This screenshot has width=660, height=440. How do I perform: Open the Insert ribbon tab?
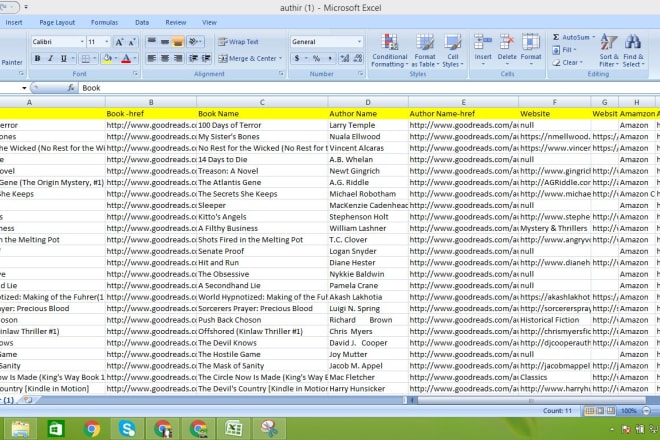[14, 23]
